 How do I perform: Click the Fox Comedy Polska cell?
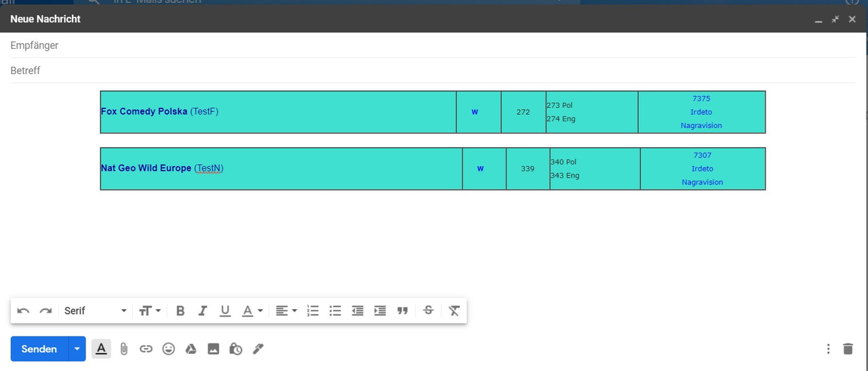278,112
